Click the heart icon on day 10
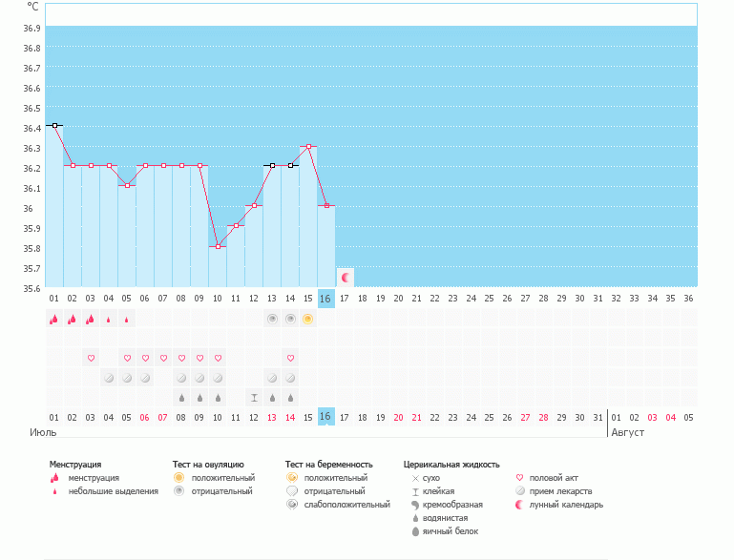The width and height of the screenshot is (734, 560). pyautogui.click(x=218, y=358)
